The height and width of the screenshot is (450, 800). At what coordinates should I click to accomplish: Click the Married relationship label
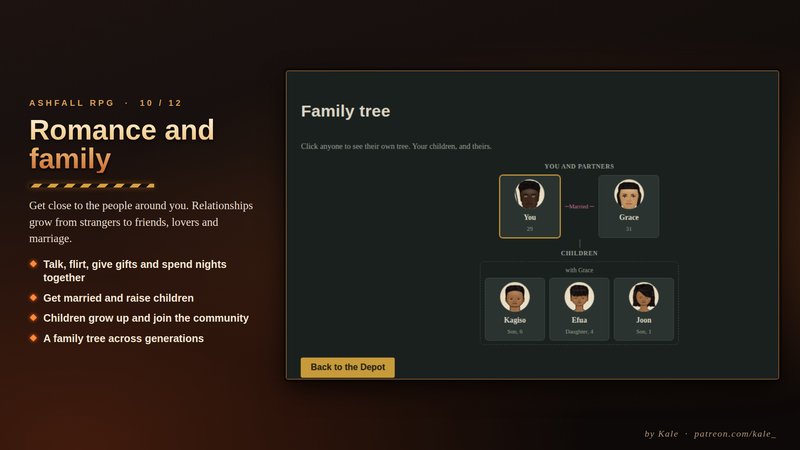(x=579, y=207)
